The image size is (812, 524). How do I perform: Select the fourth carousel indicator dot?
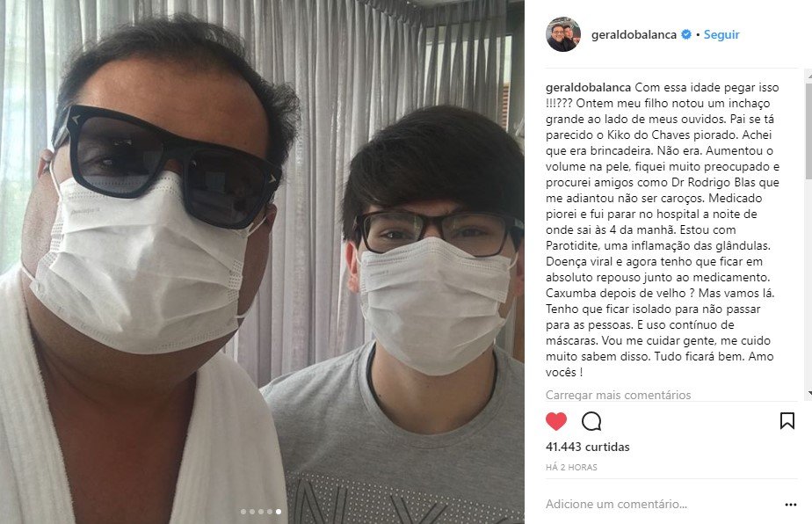(269, 512)
